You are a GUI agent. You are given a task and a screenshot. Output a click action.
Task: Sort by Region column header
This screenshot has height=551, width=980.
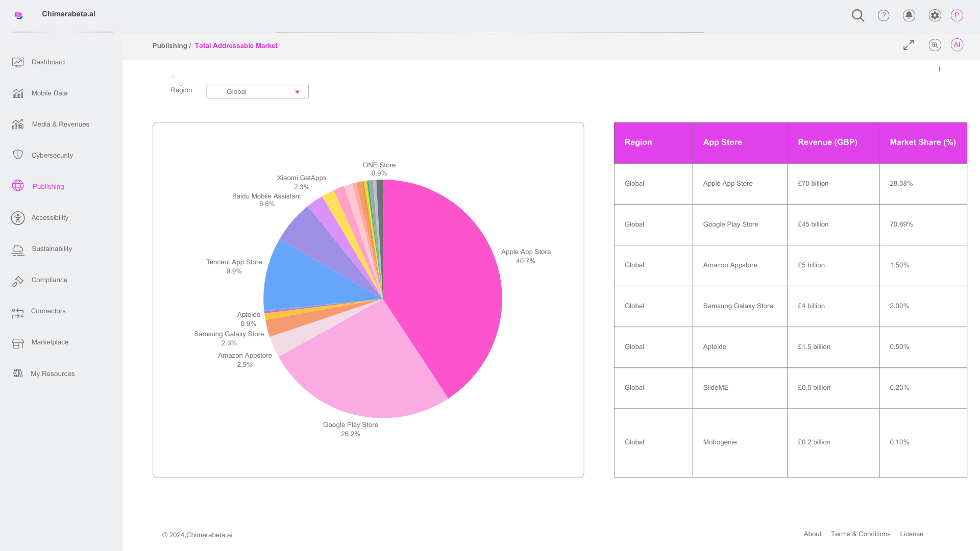pyautogui.click(x=653, y=143)
